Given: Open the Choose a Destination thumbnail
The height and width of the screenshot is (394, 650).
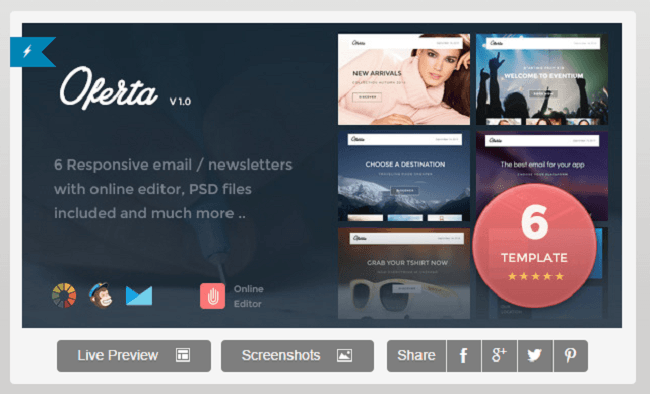Looking at the screenshot, I should coord(404,176).
